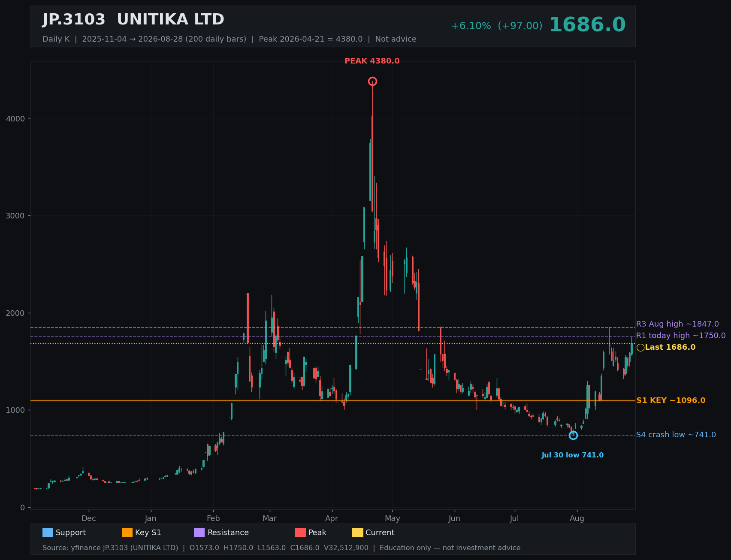Click the 'PEAK 4380.0' annotation label
731x560 pixels.
[372, 61]
